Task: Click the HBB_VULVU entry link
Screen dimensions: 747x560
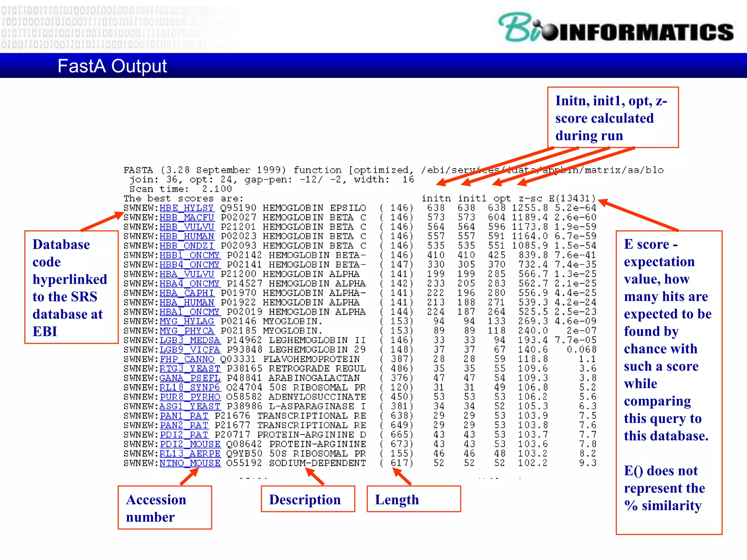Action: [x=187, y=227]
